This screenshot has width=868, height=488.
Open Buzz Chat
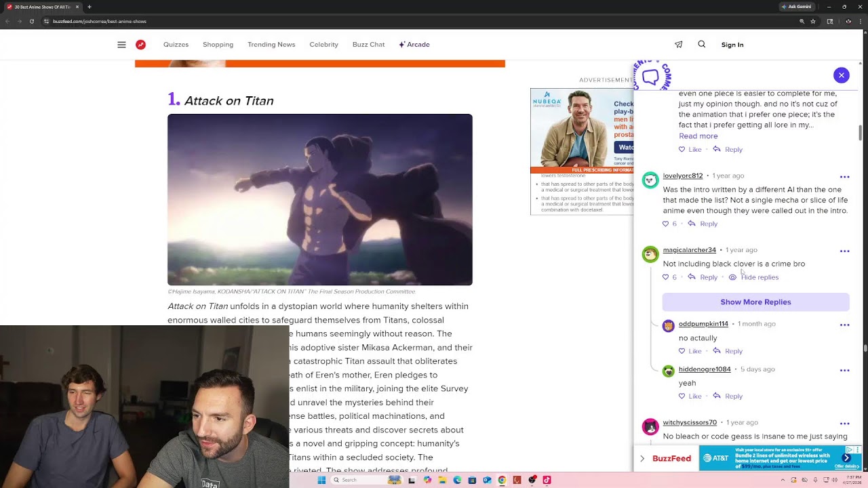[368, 45]
